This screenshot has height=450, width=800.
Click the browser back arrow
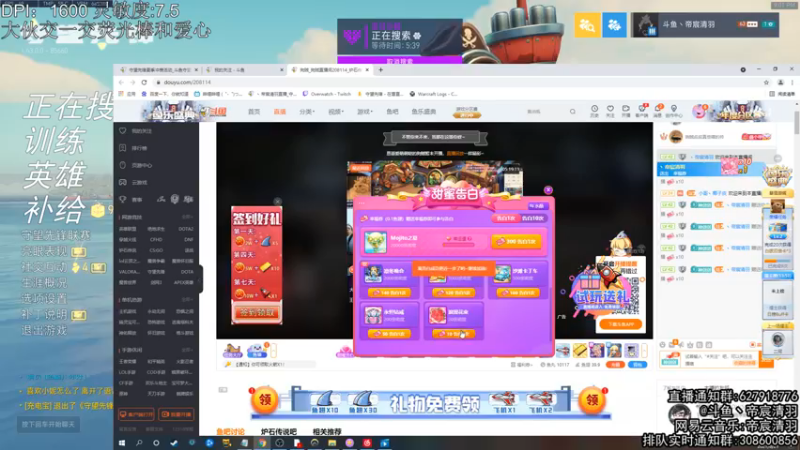pos(121,82)
